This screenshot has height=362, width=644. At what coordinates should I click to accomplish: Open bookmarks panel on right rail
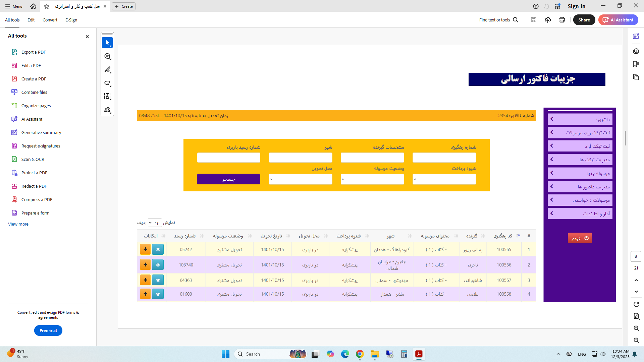coord(636,64)
